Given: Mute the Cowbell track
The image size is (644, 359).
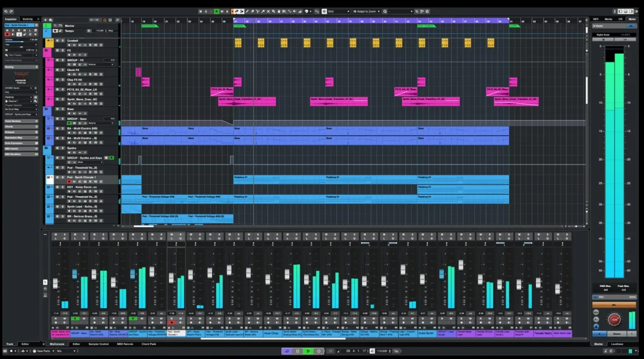Looking at the screenshot, I should point(57,41).
